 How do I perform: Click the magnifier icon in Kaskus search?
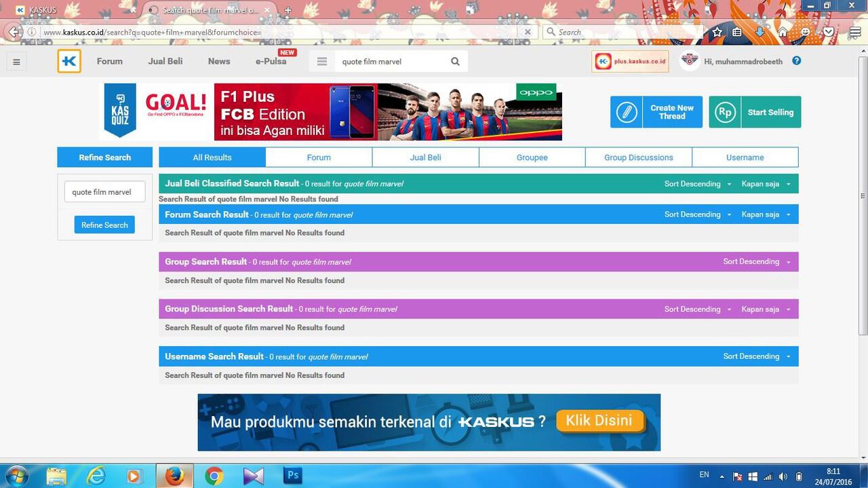pos(455,62)
